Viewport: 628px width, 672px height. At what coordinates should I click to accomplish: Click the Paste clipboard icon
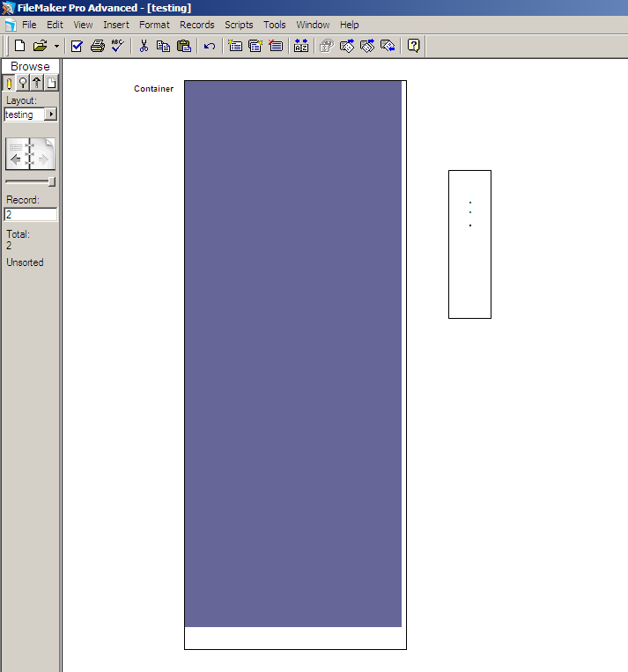tap(183, 46)
